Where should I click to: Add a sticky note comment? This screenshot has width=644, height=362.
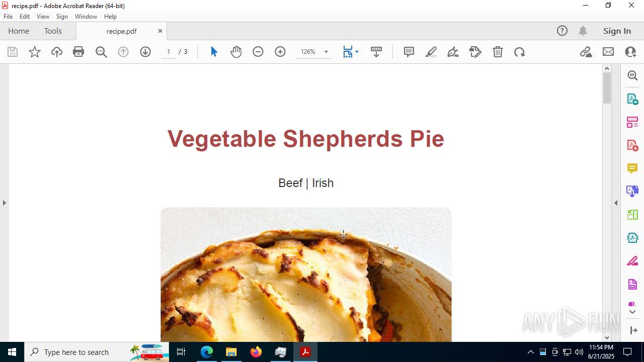click(409, 52)
